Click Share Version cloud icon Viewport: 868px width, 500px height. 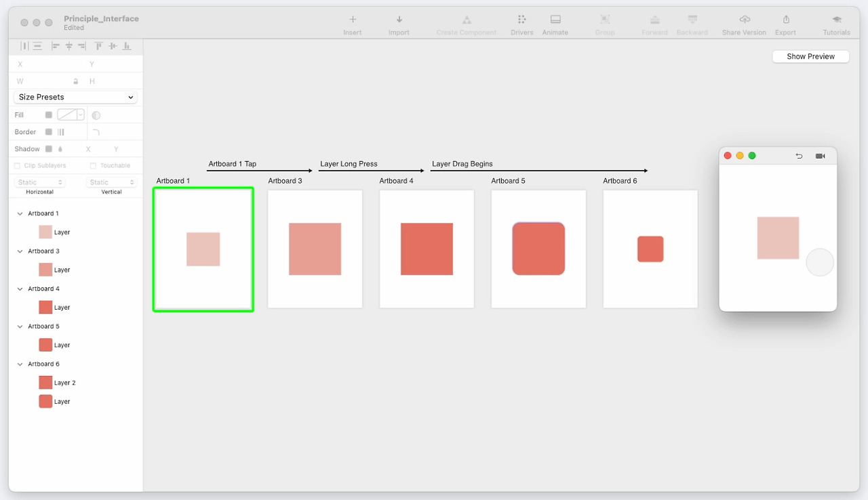[745, 20]
